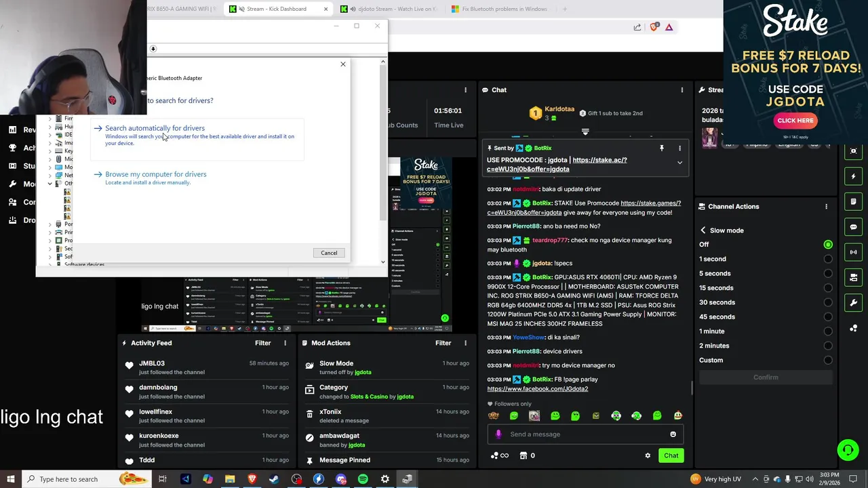The width and height of the screenshot is (868, 488).
Task: Open Spotify from taskbar
Action: tap(363, 479)
